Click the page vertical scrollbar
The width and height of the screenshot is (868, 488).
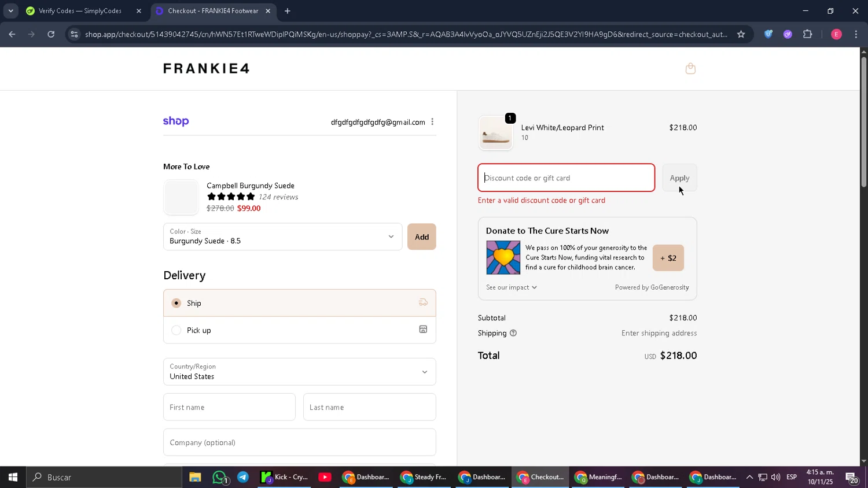863,121
